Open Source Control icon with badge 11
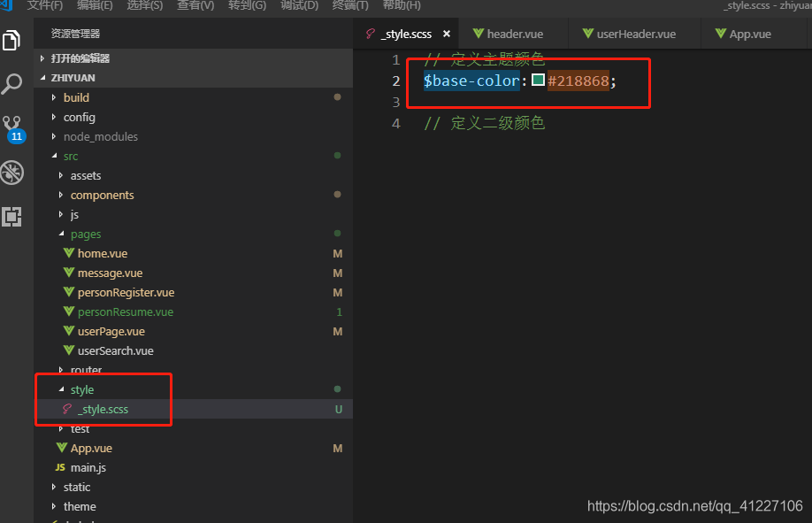 [12, 128]
